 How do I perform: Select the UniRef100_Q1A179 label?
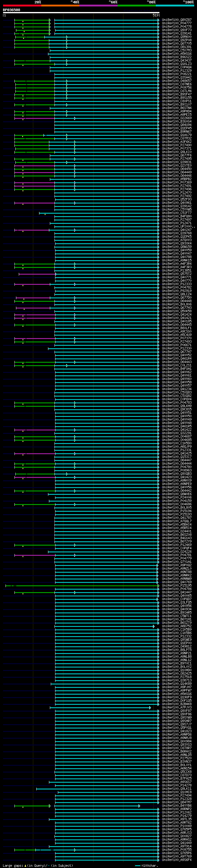click(177, 135)
